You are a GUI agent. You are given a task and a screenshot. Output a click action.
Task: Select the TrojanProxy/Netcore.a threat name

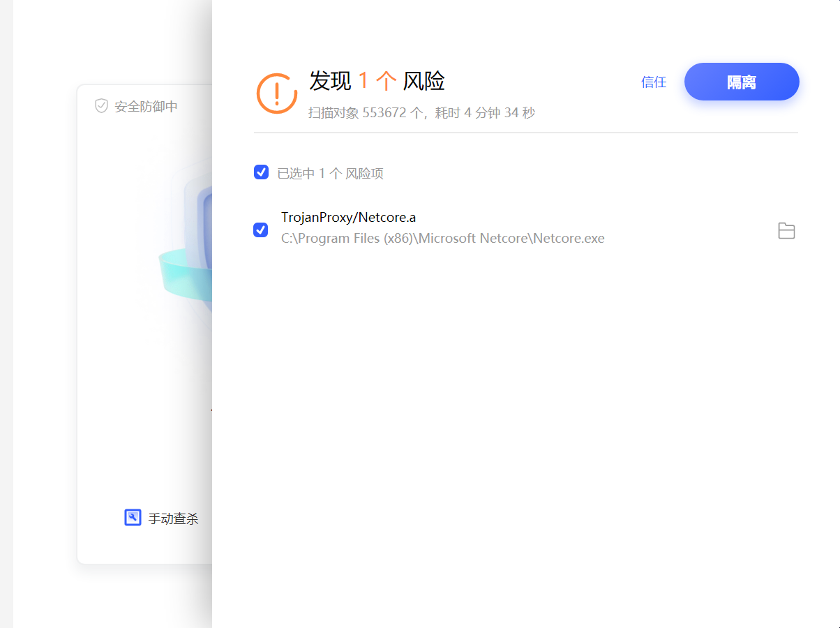(x=349, y=217)
